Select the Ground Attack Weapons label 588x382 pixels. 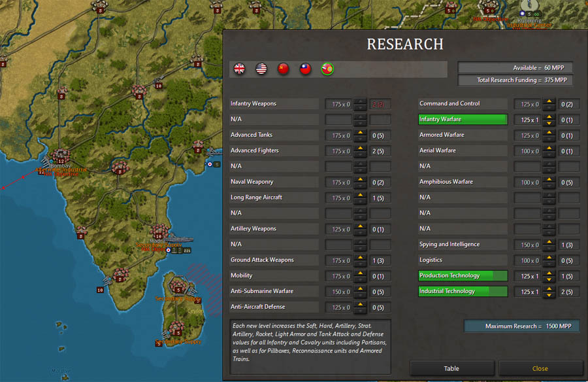(x=274, y=260)
